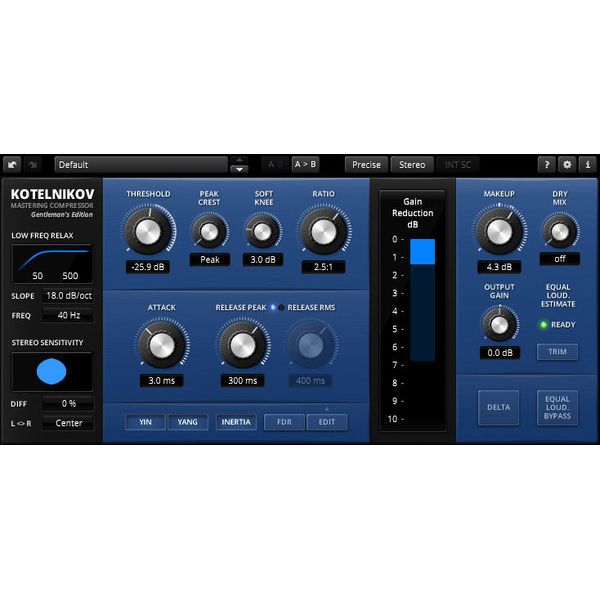Click the stereo sensitivity blue circle display
The height and width of the screenshot is (600, 600).
click(x=52, y=371)
